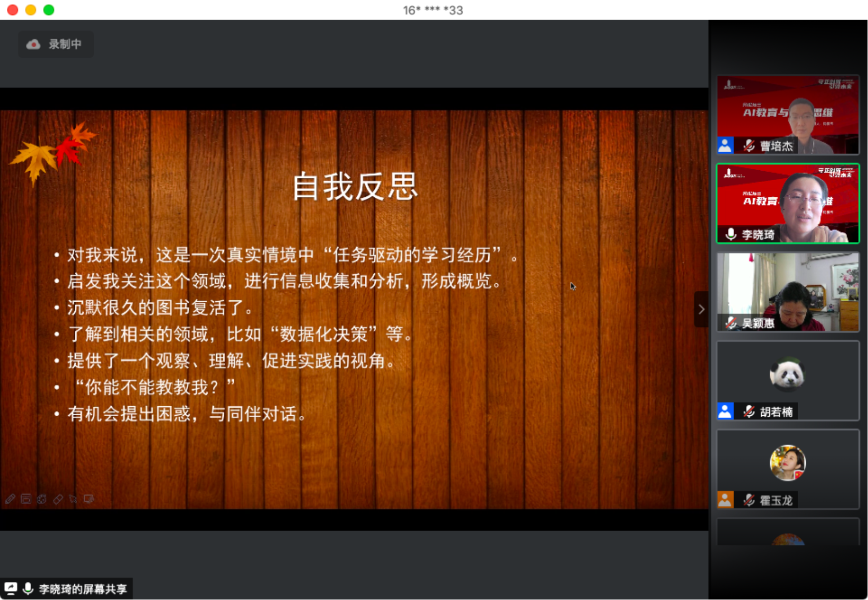Click 曹培杰's blue host badge icon
The width and height of the screenshot is (868, 600).
tap(725, 146)
